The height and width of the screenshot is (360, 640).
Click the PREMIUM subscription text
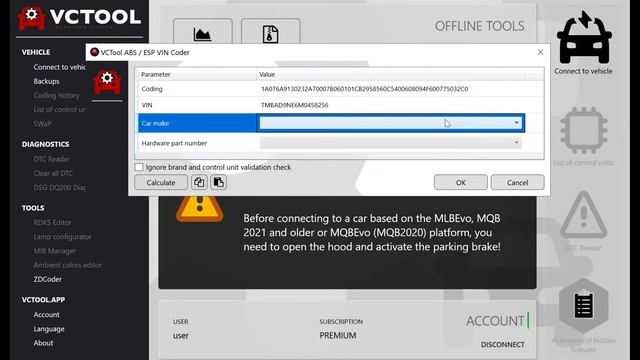coord(338,336)
